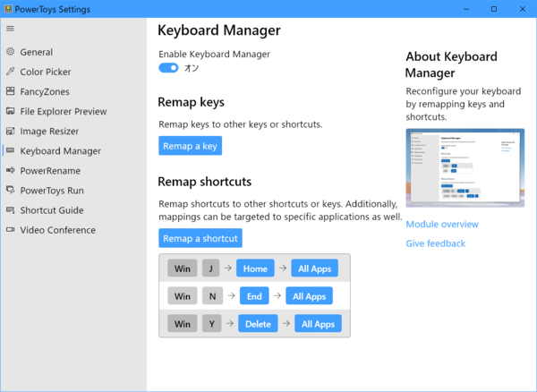
Task: Open the Shortcut Guide page
Action: click(x=73, y=210)
